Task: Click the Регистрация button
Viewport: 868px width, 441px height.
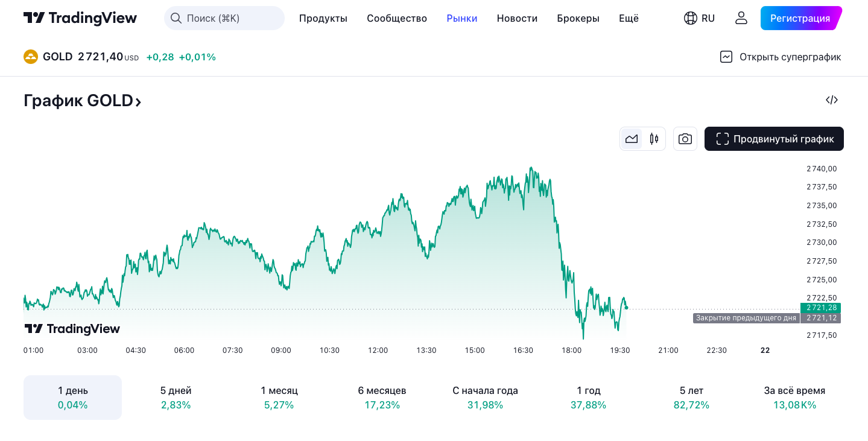Action: 801,18
